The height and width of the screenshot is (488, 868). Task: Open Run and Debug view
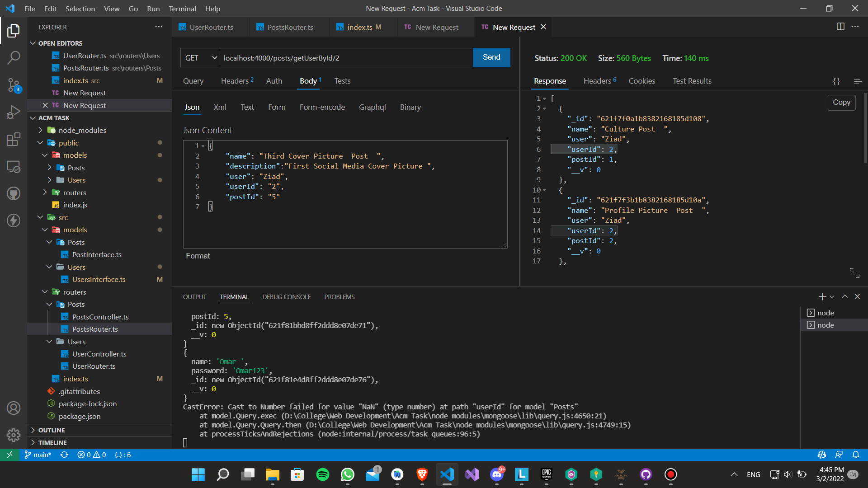point(14,112)
